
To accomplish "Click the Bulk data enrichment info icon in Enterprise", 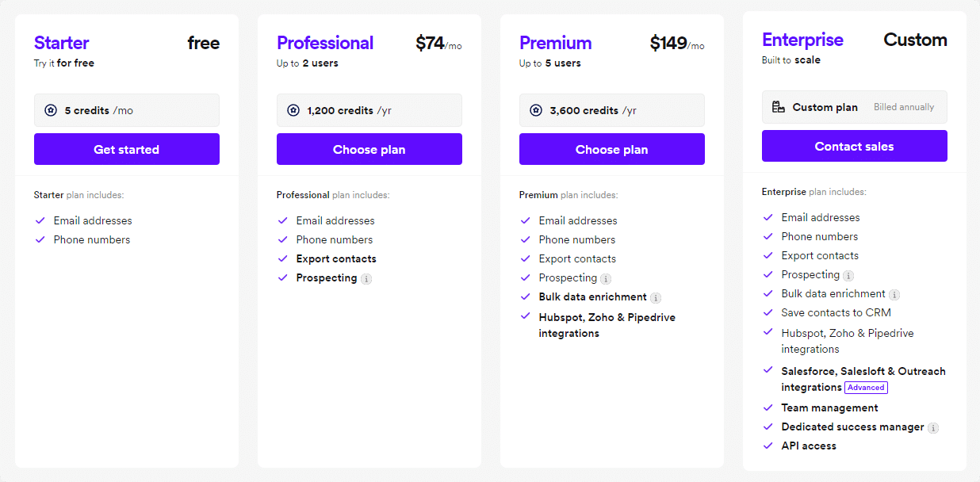I will tap(894, 293).
